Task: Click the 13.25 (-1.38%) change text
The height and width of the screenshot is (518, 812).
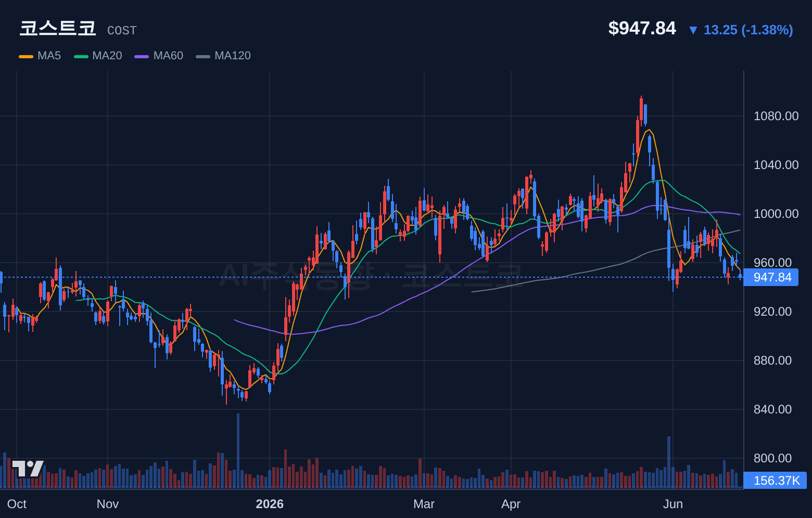Action: click(x=748, y=30)
